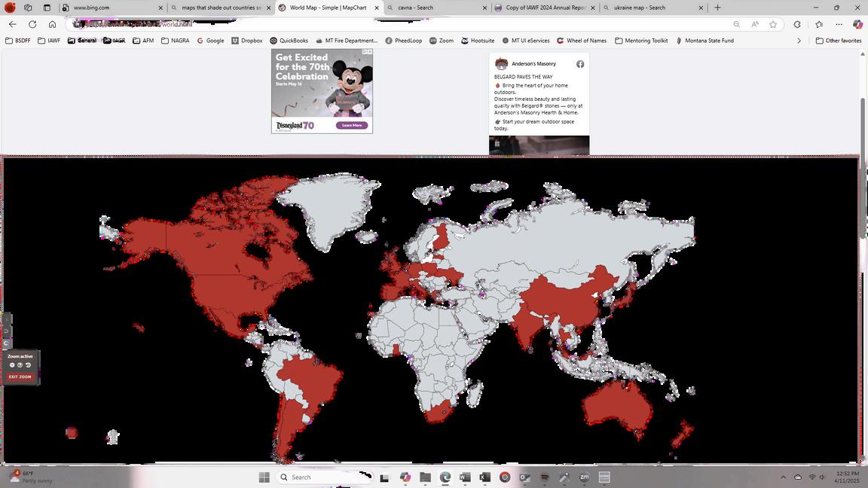Click Learn More on Disneyland 70 ad
868x488 pixels.
pos(352,125)
